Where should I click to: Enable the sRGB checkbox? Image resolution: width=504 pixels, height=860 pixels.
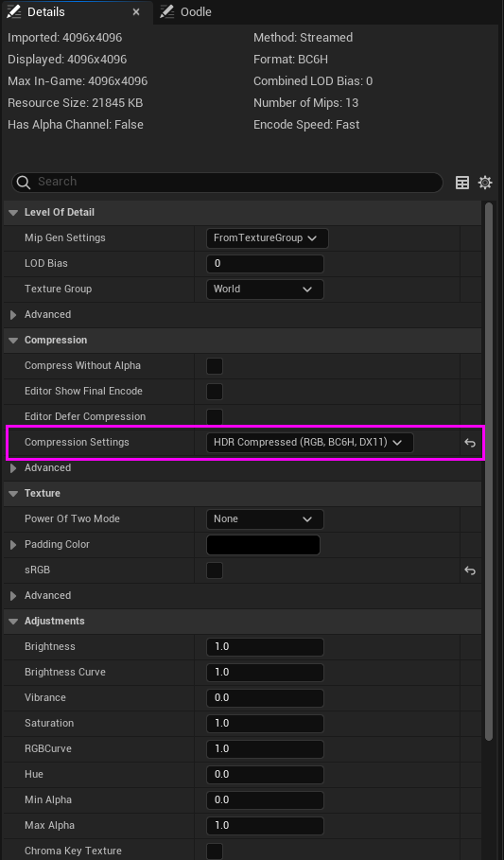[215, 570]
